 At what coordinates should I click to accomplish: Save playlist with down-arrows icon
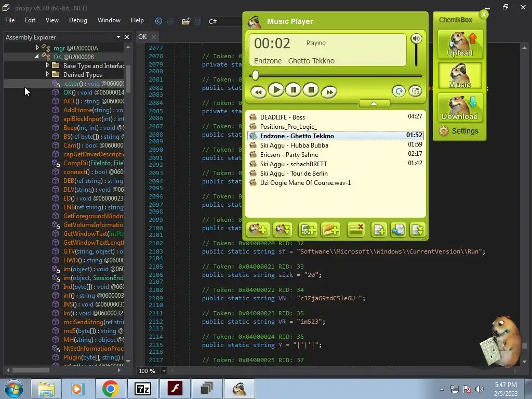pyautogui.click(x=417, y=230)
